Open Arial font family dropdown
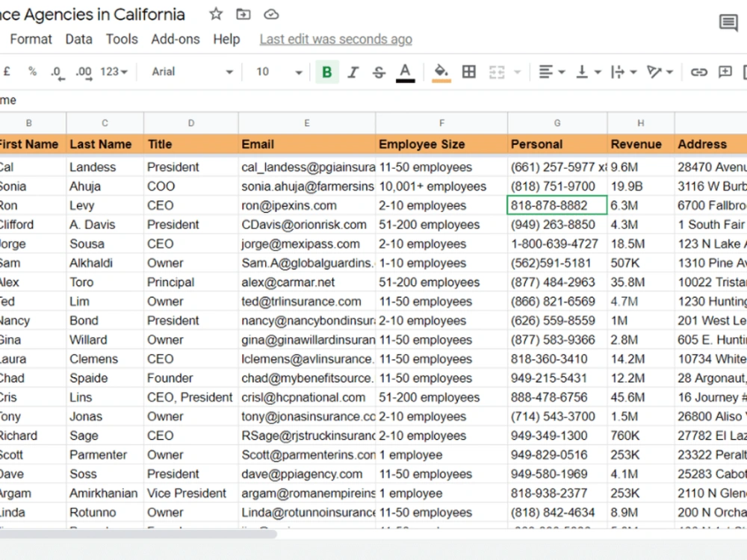The width and height of the screenshot is (747, 560). (x=192, y=72)
